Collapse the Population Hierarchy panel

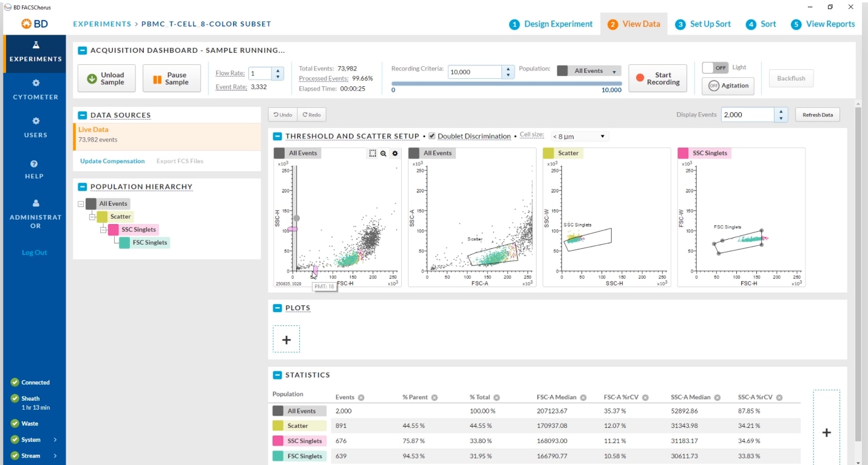(83, 187)
